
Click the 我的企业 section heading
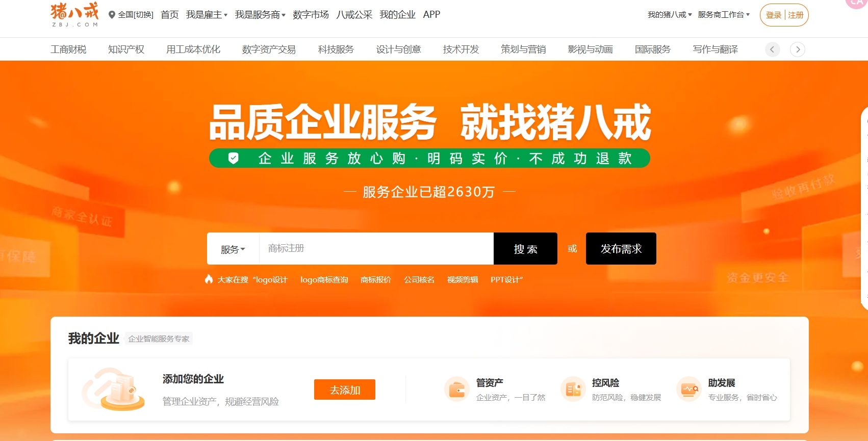click(x=94, y=339)
